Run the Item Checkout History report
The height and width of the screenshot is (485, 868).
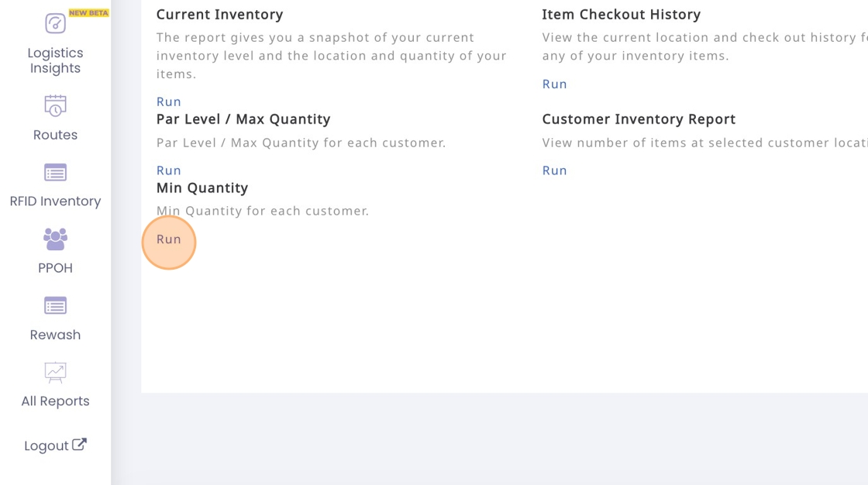(x=554, y=84)
